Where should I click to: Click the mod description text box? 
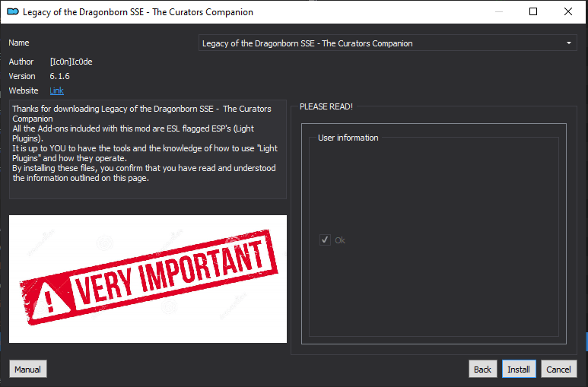point(148,149)
